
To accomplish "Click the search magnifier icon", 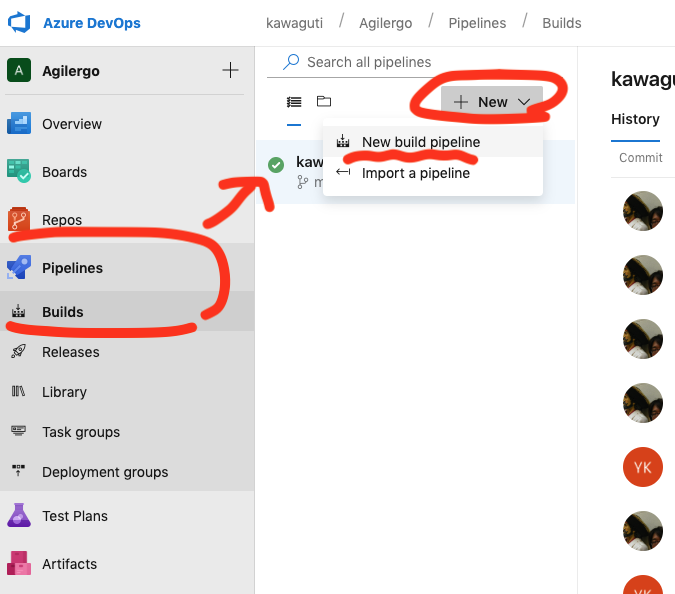I will [291, 62].
